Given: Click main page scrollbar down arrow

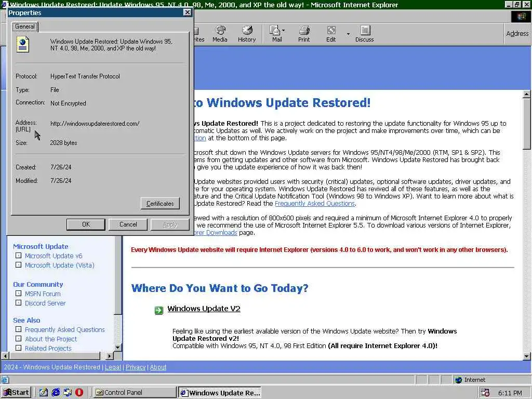Looking at the screenshot, I should [x=527, y=356].
